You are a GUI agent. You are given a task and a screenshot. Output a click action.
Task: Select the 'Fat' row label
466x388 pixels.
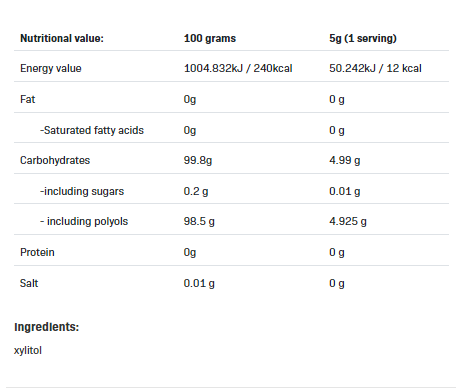pos(27,99)
